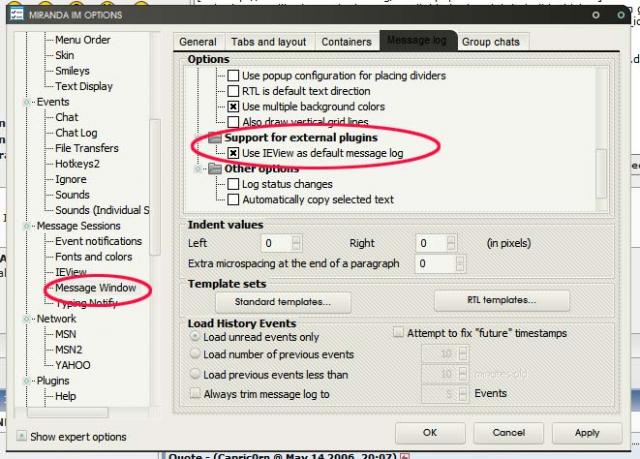640x459 pixels.
Task: Collapse the Other options group
Action: [x=198, y=169]
